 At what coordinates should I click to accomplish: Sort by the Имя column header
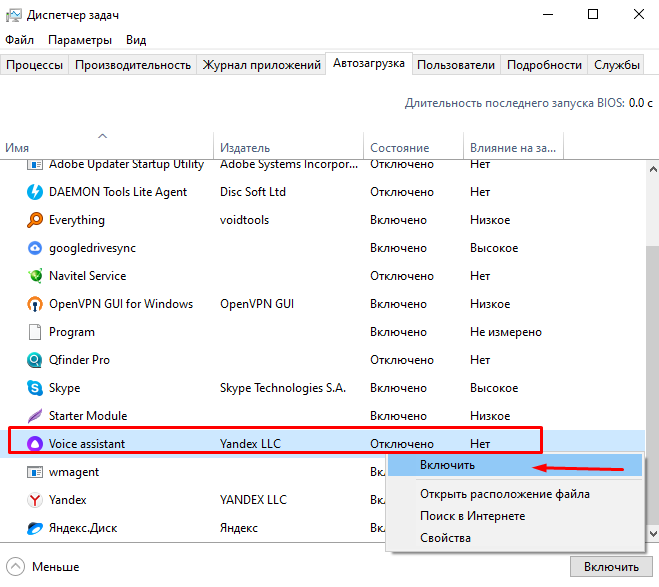[107, 146]
